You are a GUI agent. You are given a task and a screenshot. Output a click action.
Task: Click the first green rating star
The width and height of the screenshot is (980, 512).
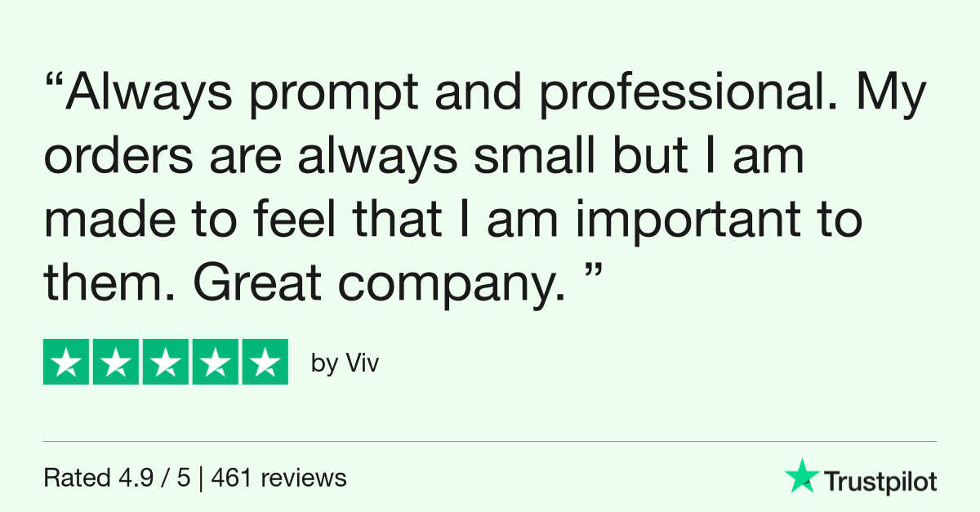66,362
